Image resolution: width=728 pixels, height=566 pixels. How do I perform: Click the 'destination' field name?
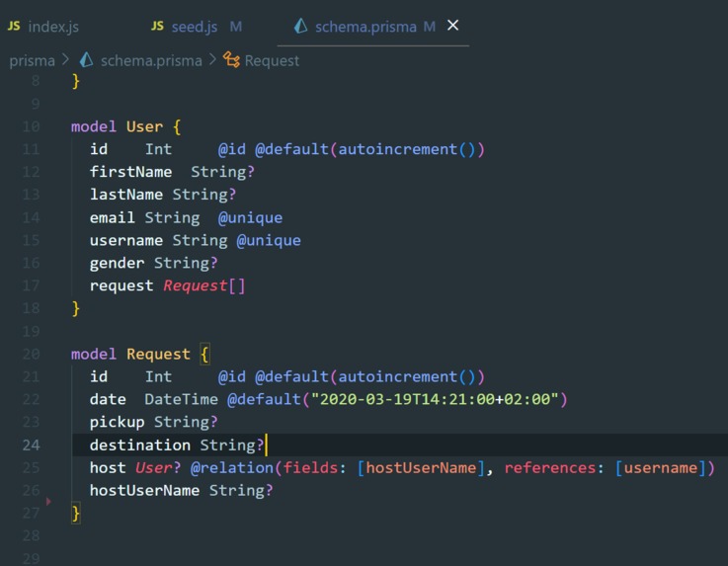[x=139, y=445]
